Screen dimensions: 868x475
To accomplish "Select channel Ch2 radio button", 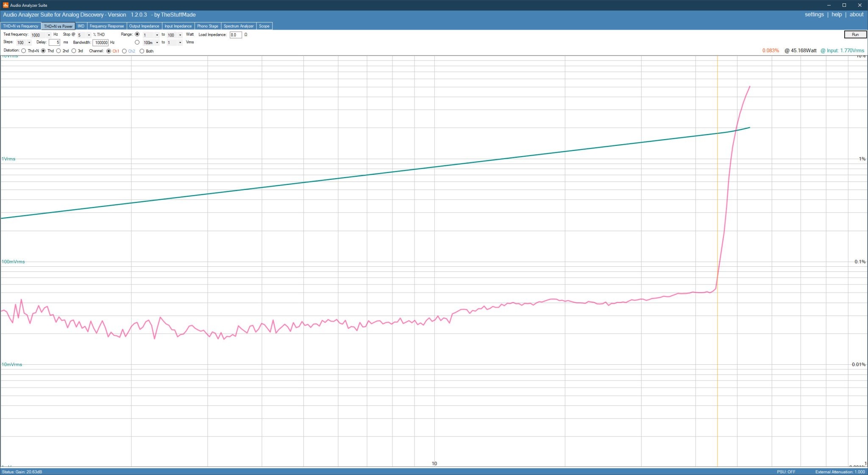I will click(124, 51).
